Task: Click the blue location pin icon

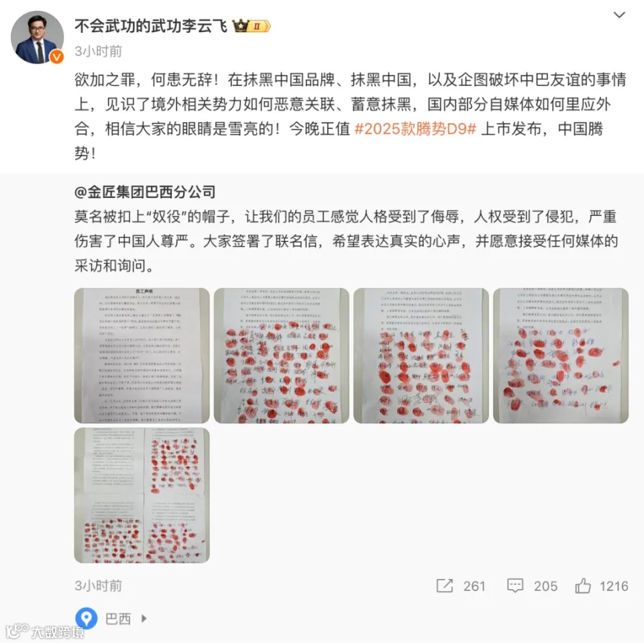Action: tap(87, 618)
